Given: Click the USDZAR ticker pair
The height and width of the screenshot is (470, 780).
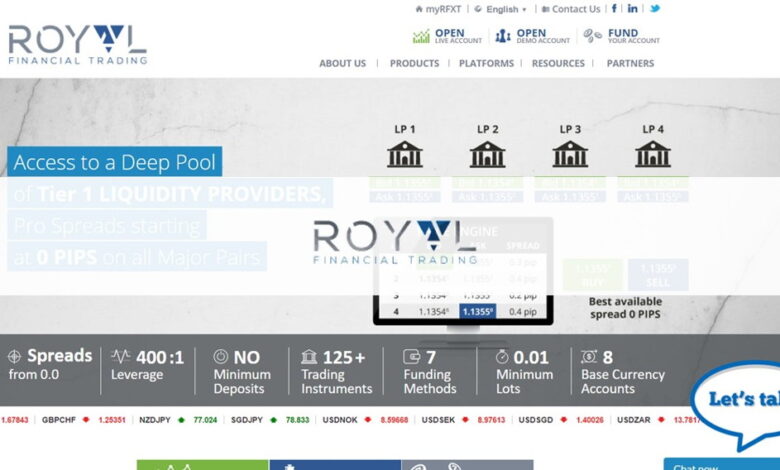Looking at the screenshot, I should (x=634, y=420).
